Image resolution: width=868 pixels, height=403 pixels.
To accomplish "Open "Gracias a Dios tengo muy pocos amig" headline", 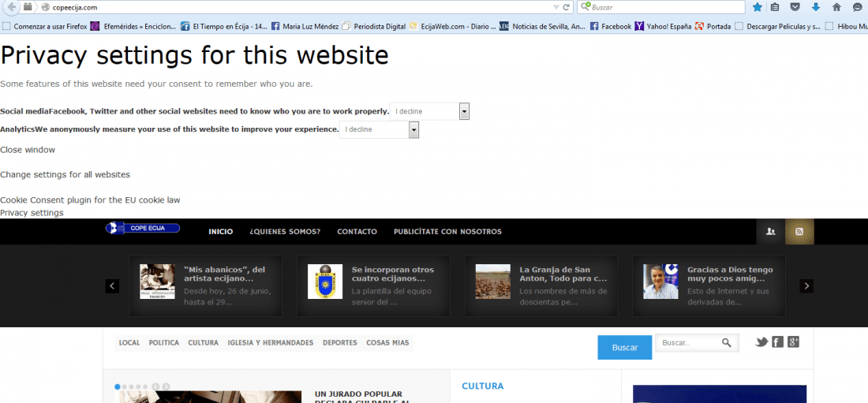I will pyautogui.click(x=730, y=274).
